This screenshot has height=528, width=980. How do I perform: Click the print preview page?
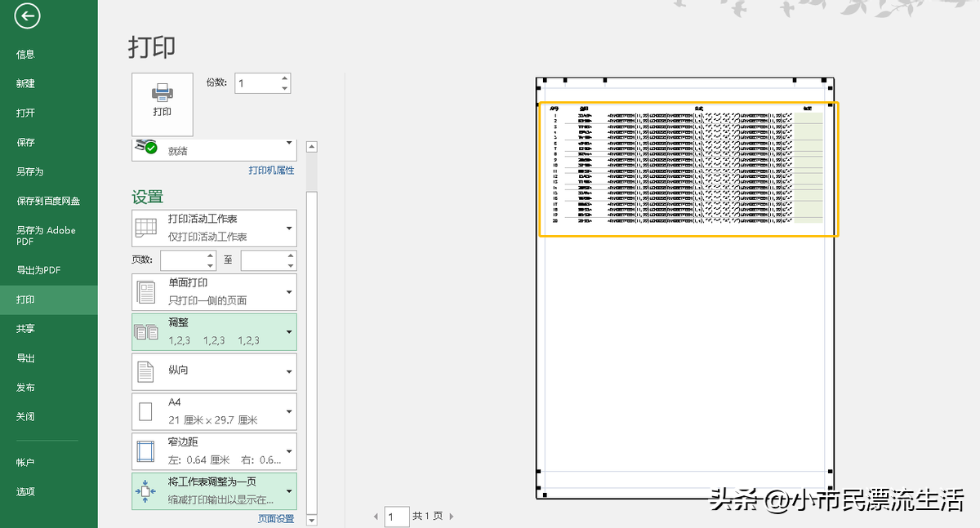point(685,287)
